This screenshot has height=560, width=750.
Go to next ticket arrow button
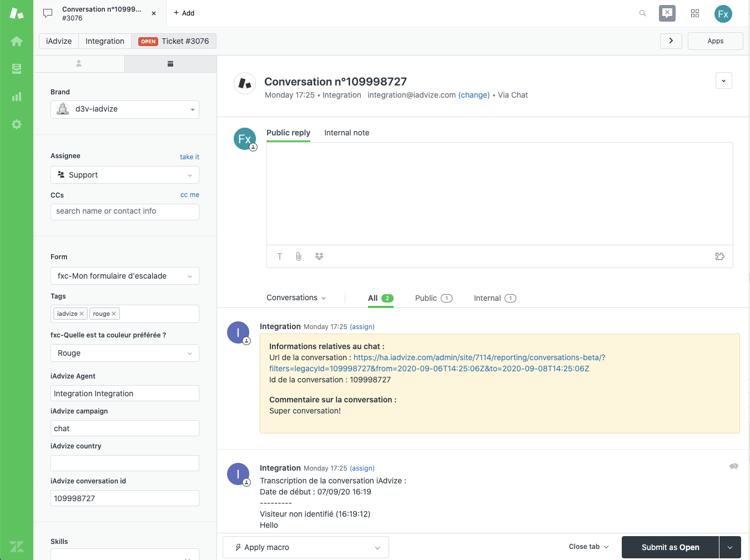(x=671, y=41)
